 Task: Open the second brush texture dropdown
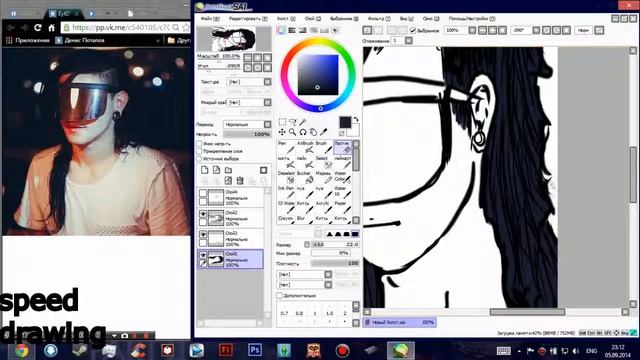pos(328,284)
